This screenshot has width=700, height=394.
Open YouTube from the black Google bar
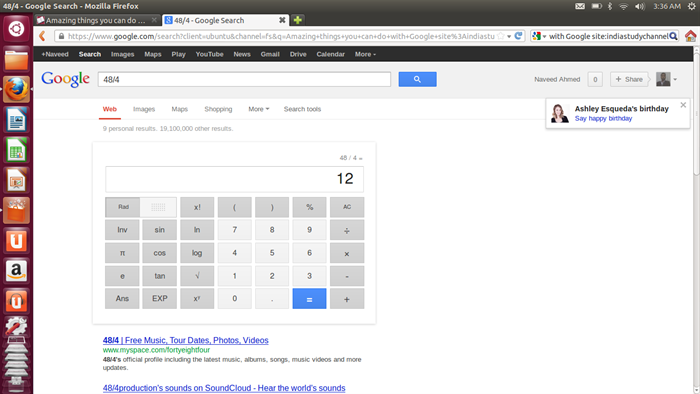pos(209,54)
